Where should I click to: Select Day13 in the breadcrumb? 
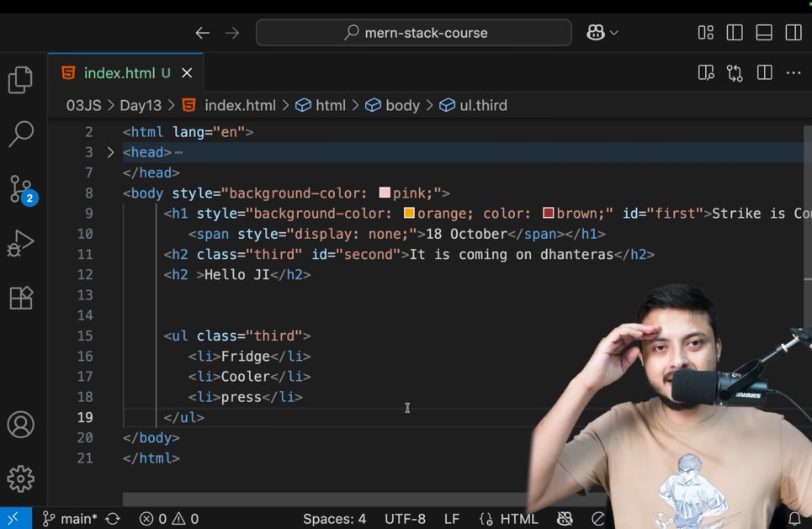[x=141, y=106]
